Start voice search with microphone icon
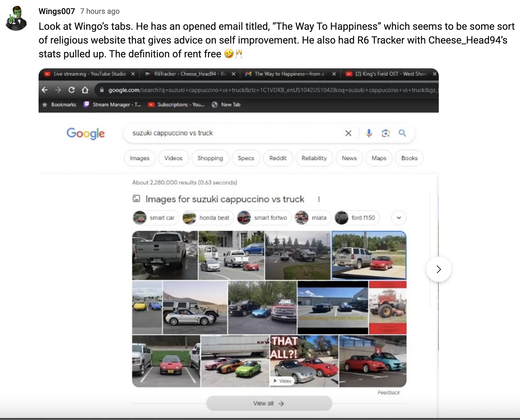Screen dimensions: 520x420 click(x=369, y=133)
